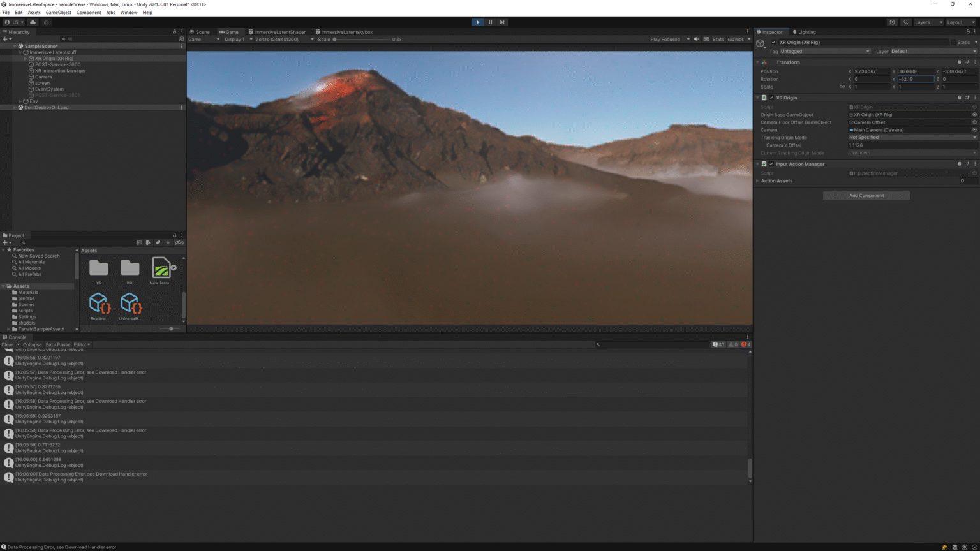Disable the XR Origin component
The width and height of the screenshot is (980, 551).
pos(771,98)
